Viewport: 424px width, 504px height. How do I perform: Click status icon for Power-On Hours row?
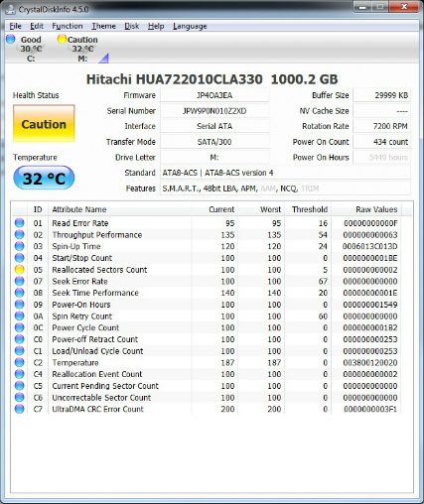(20, 305)
